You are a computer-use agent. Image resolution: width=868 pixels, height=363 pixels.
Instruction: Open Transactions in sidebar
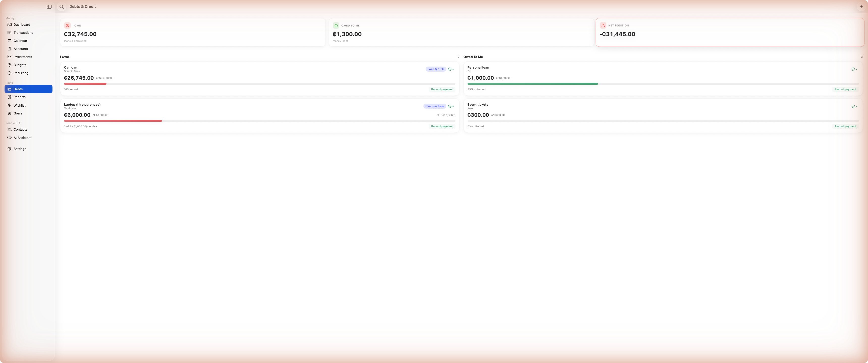[28, 33]
